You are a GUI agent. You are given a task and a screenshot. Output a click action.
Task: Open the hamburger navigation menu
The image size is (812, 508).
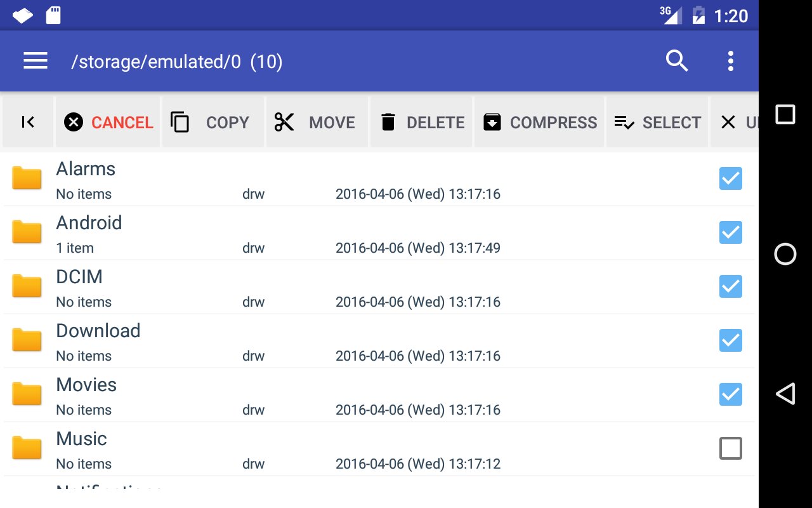36,61
